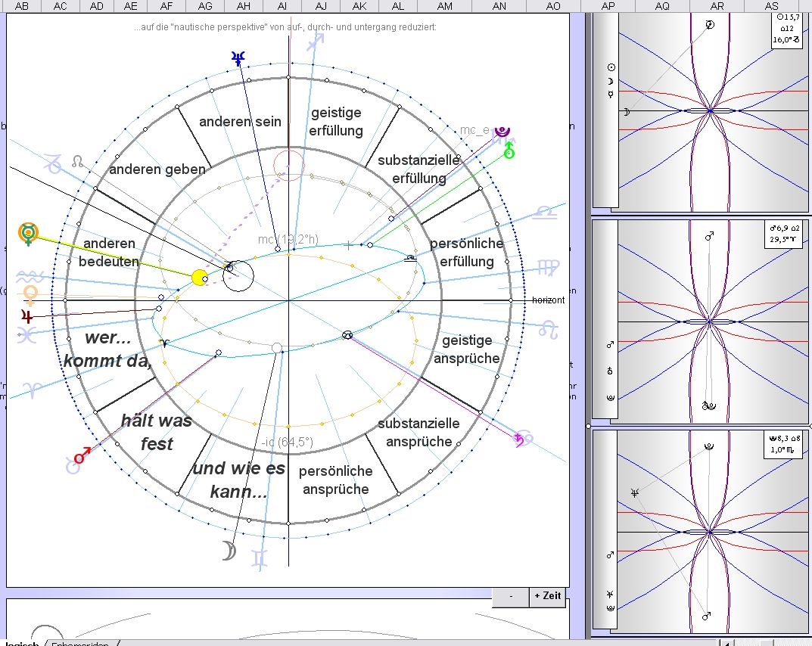Click the "mc_e" label near Pluto
The image size is (812, 646).
475,130
